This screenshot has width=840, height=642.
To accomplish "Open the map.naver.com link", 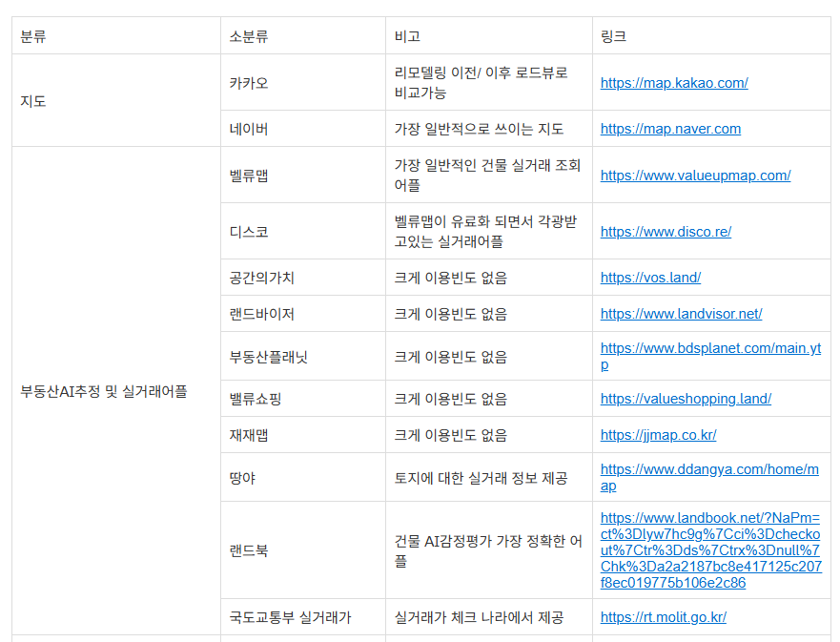I will pyautogui.click(x=670, y=129).
